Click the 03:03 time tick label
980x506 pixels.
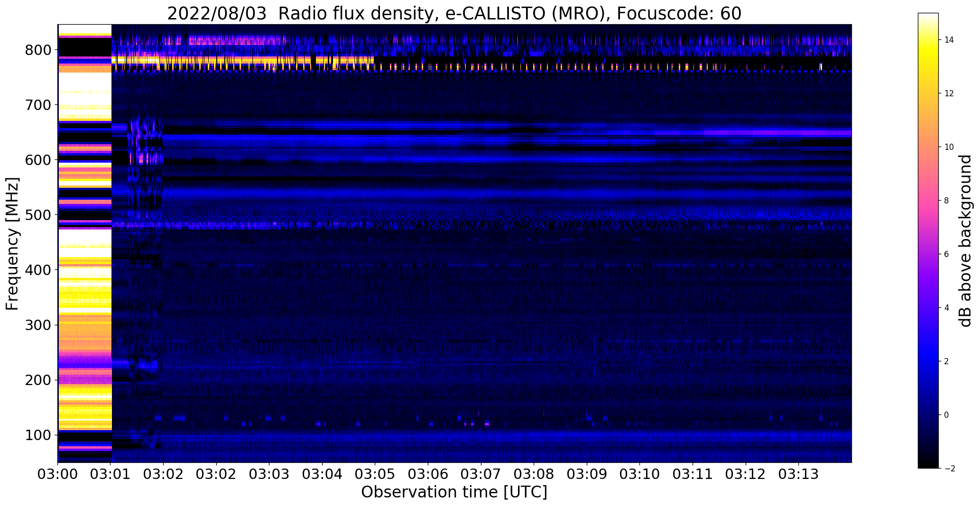pos(269,474)
